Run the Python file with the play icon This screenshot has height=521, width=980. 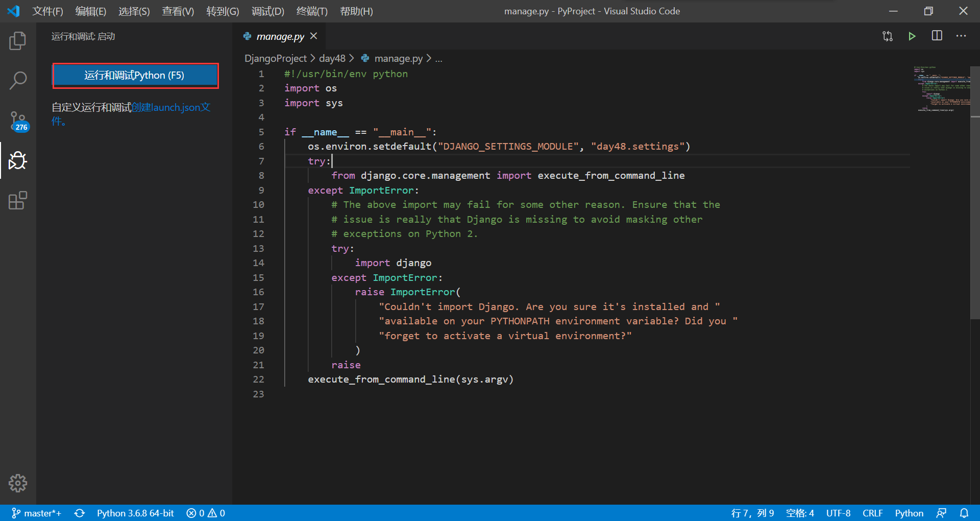(912, 36)
